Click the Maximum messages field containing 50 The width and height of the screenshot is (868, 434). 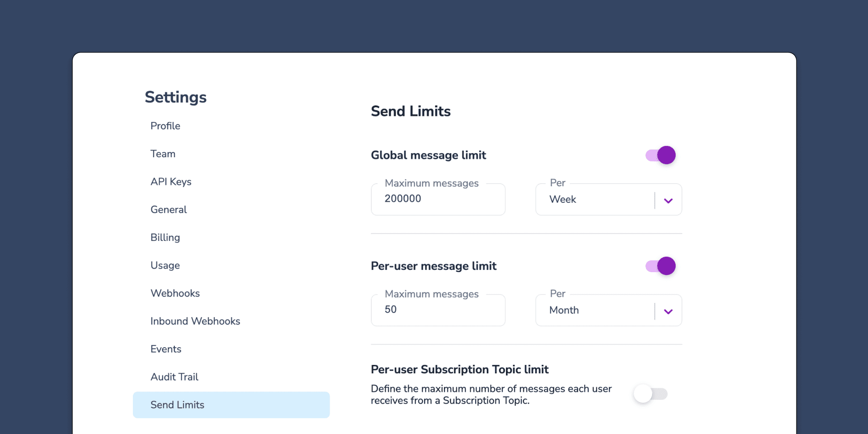point(438,310)
